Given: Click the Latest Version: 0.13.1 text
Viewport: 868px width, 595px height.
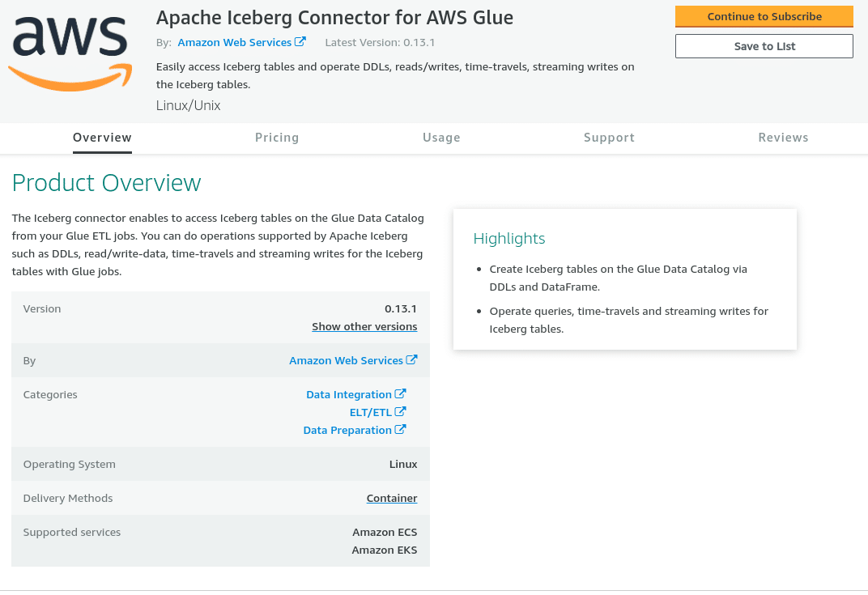Looking at the screenshot, I should pos(380,43).
